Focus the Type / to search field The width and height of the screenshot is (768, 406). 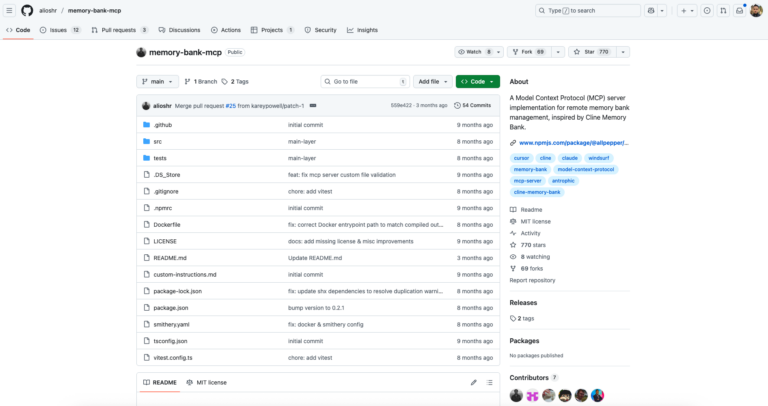coord(587,10)
